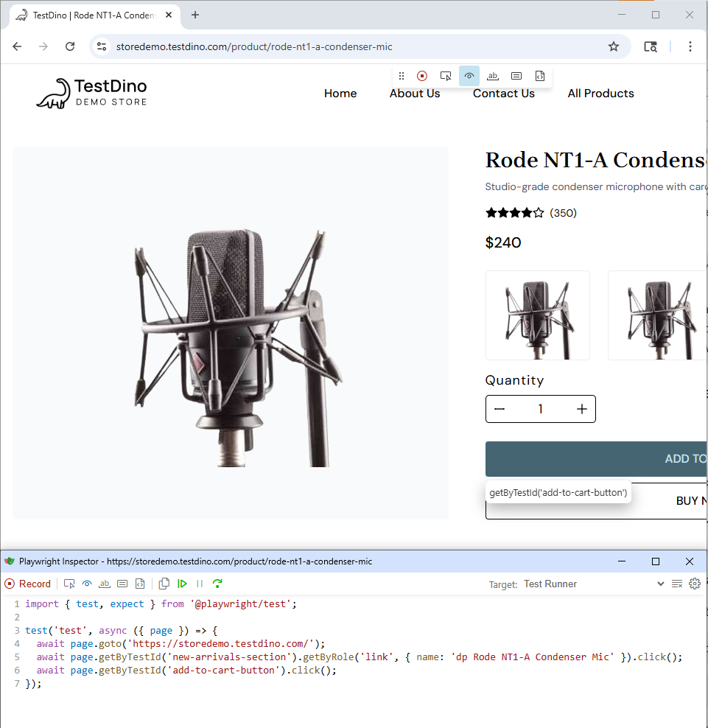708x728 pixels.
Task: Toggle Assert visibility eye in Inspector toolbar
Action: (87, 584)
